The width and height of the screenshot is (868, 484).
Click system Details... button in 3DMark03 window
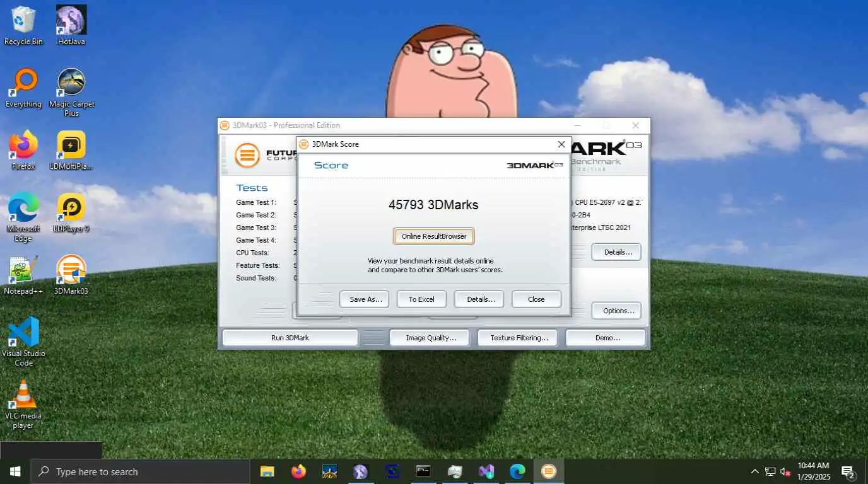point(616,252)
